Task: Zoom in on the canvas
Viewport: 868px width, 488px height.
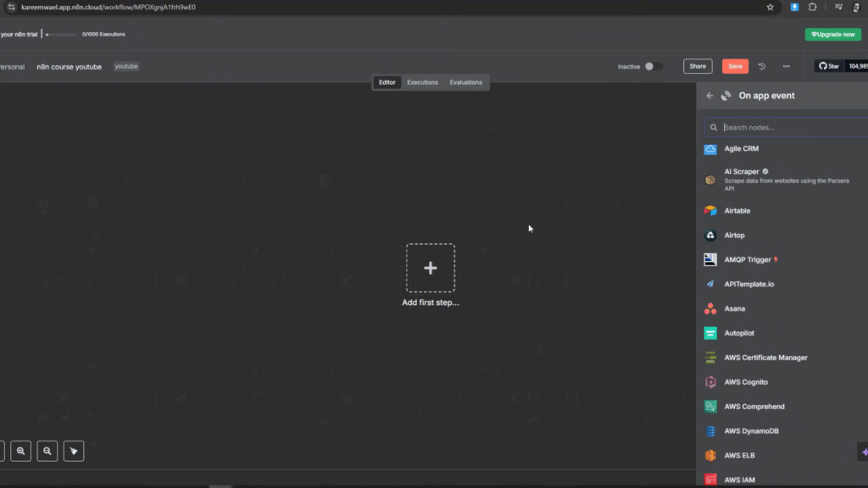Action: [20, 451]
